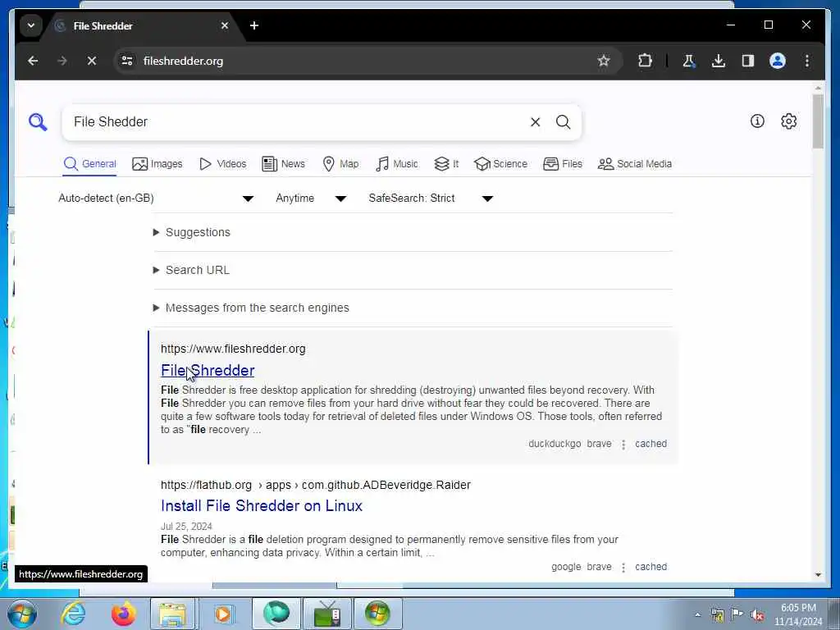Launch Internet Explorer from taskbar
The height and width of the screenshot is (630, 840).
[73, 614]
